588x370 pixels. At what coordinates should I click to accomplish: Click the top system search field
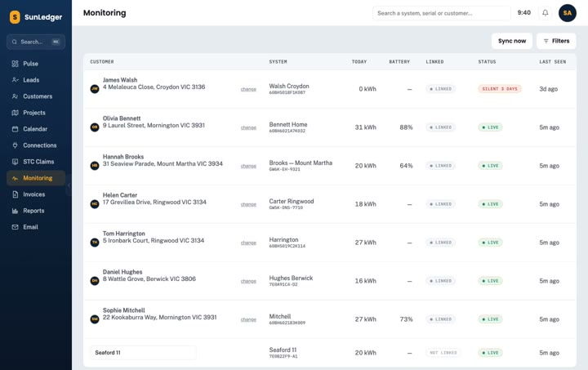(441, 13)
